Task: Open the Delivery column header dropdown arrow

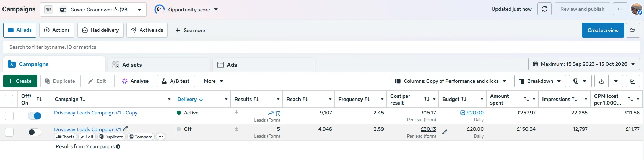Action: pyautogui.click(x=226, y=99)
